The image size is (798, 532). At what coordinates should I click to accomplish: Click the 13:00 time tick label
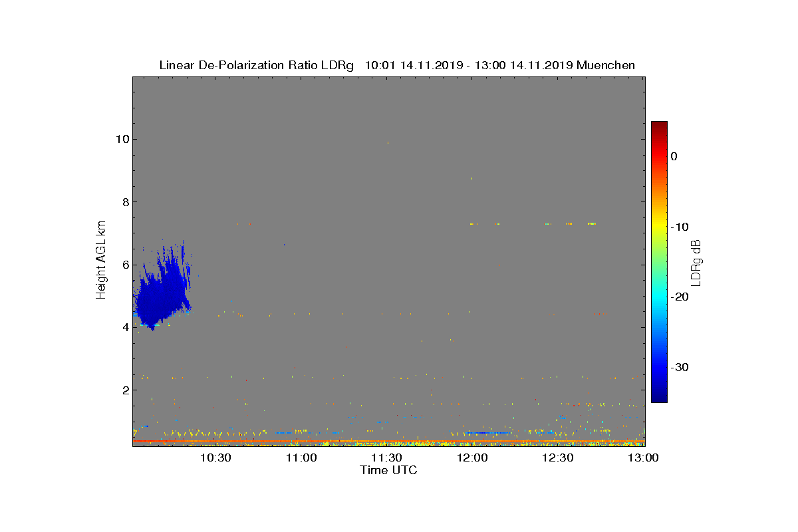pyautogui.click(x=643, y=458)
